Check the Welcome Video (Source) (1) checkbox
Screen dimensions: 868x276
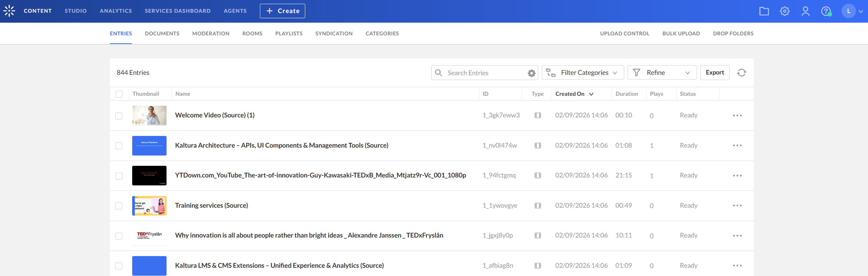tap(119, 116)
